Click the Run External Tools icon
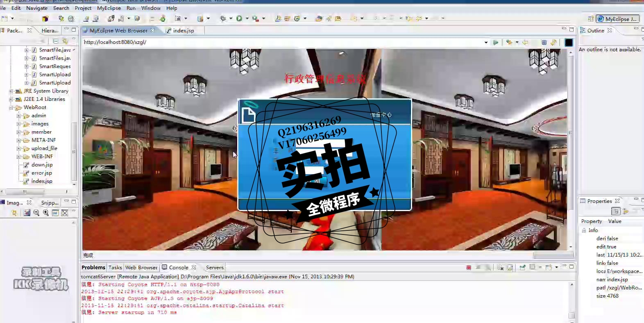 [x=255, y=18]
